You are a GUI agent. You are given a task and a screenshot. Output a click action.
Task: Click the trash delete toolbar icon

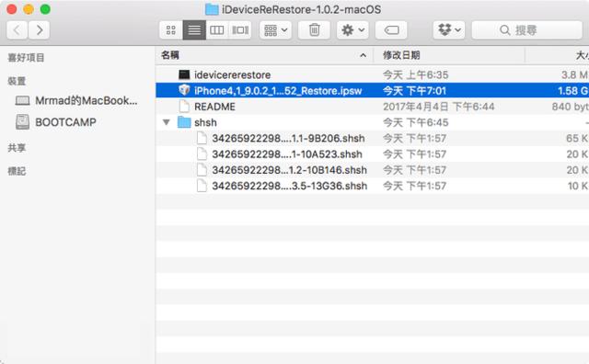[x=314, y=29]
